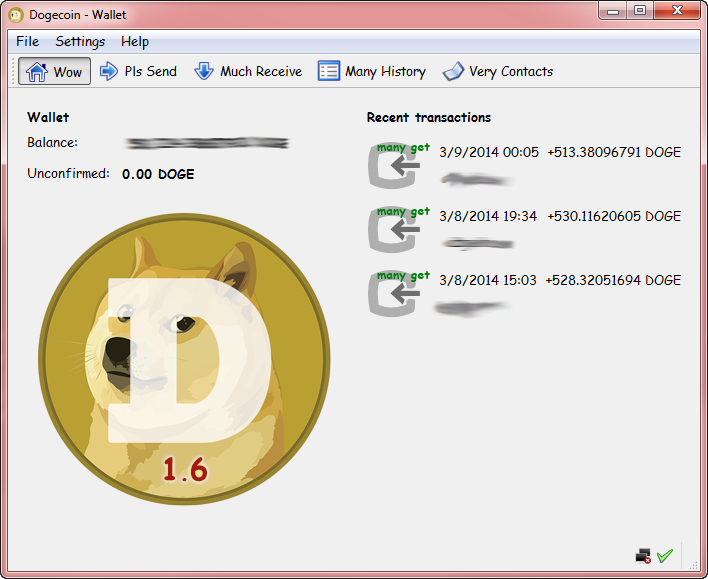
Task: Open the Very Contacts tab
Action: (498, 71)
